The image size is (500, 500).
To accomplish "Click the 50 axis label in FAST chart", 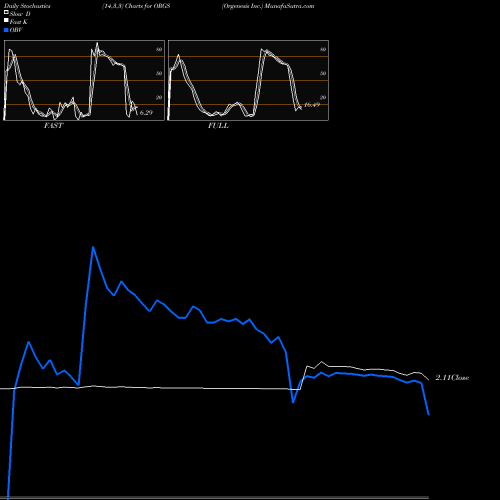I will [159, 73].
